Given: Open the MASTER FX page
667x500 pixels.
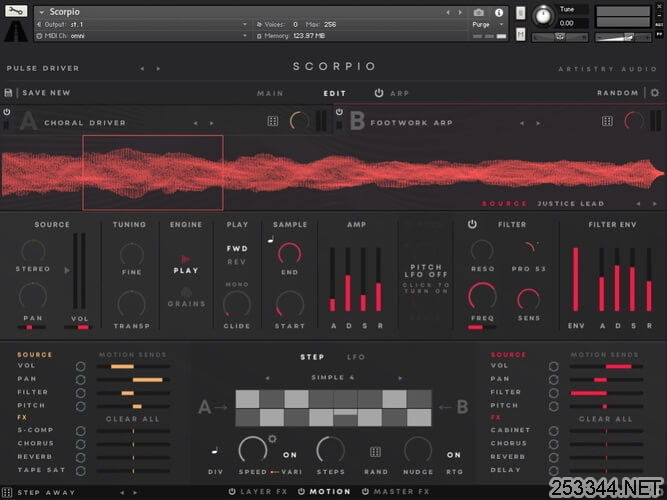Looking at the screenshot, I should coord(402,491).
